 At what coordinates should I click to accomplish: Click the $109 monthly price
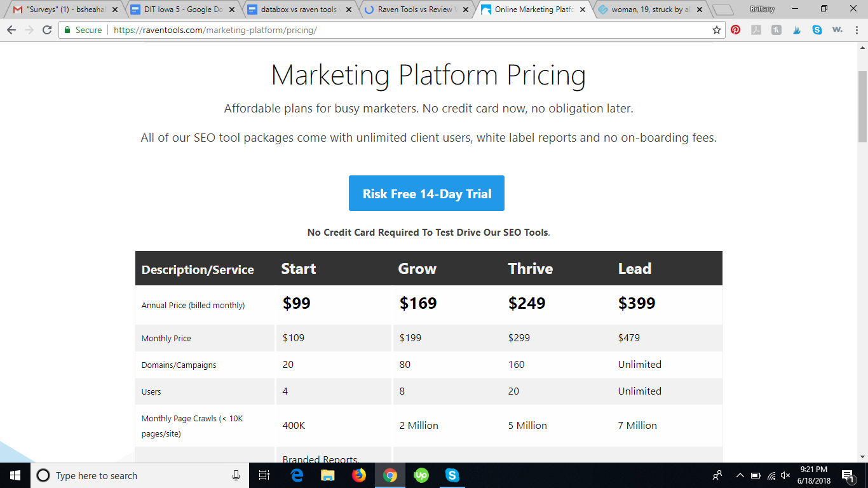point(294,337)
